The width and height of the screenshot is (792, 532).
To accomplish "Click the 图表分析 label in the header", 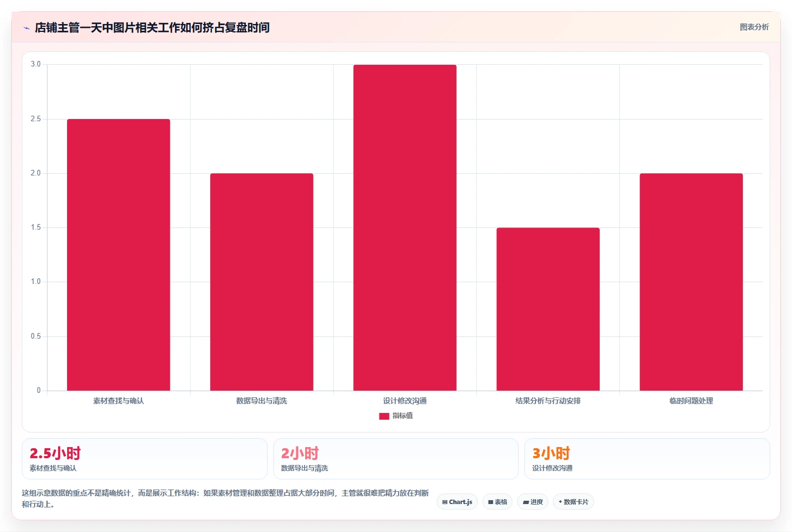I will [754, 27].
